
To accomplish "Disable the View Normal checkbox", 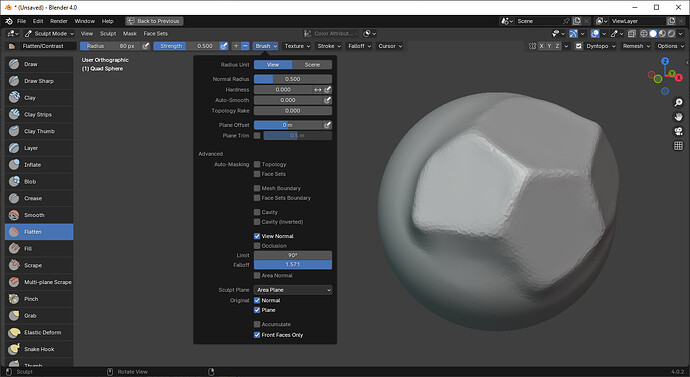I will click(x=257, y=236).
